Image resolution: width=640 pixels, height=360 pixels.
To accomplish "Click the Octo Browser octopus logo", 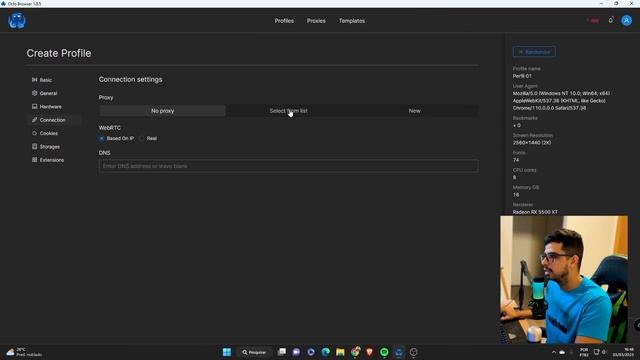I will point(17,20).
